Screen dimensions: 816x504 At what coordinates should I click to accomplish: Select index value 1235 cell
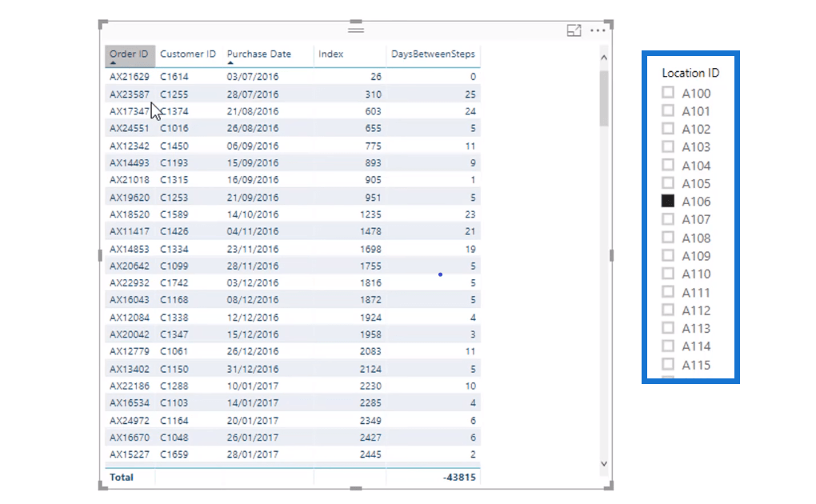point(370,214)
